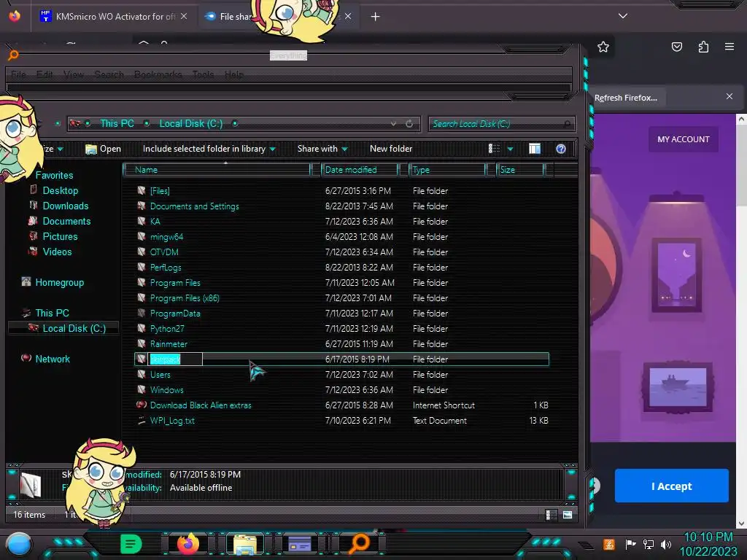Open the Firefox hamburger menu
The image size is (747, 560).
pos(729,47)
